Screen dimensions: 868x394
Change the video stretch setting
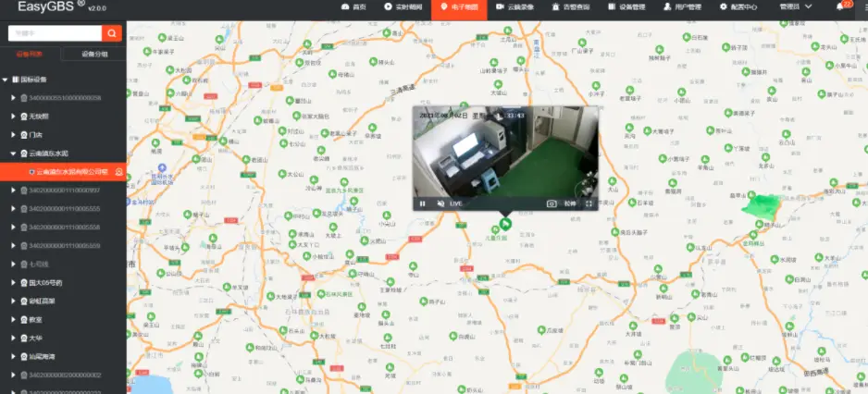570,203
